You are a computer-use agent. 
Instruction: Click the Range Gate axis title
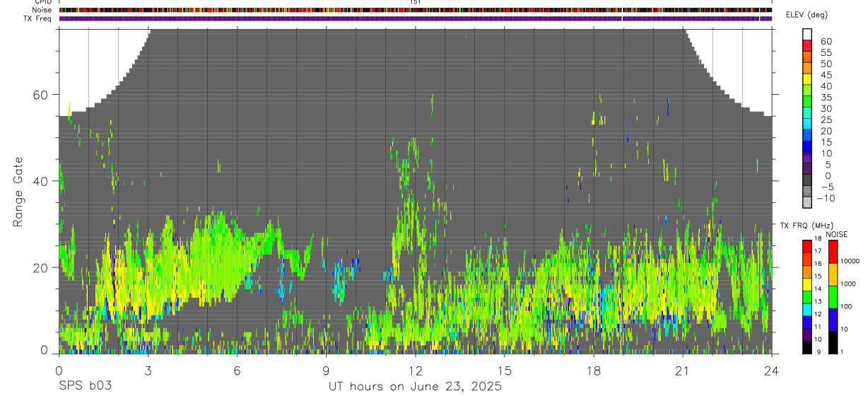point(18,192)
